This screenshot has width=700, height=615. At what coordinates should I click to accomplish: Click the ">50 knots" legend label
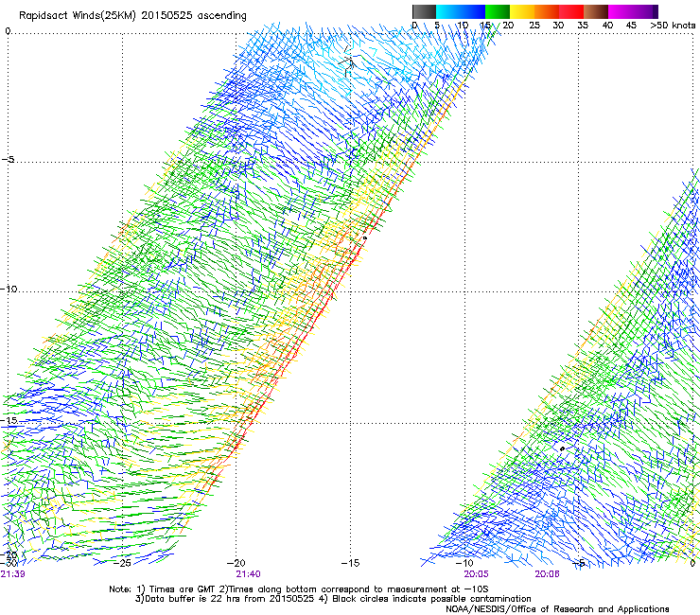point(673,26)
